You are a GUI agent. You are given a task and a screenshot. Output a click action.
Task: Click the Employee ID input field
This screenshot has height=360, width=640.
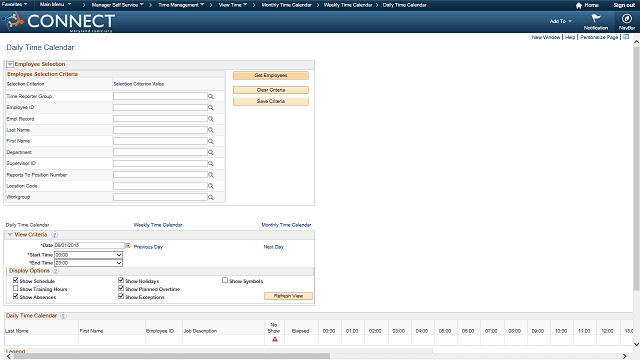click(160, 107)
